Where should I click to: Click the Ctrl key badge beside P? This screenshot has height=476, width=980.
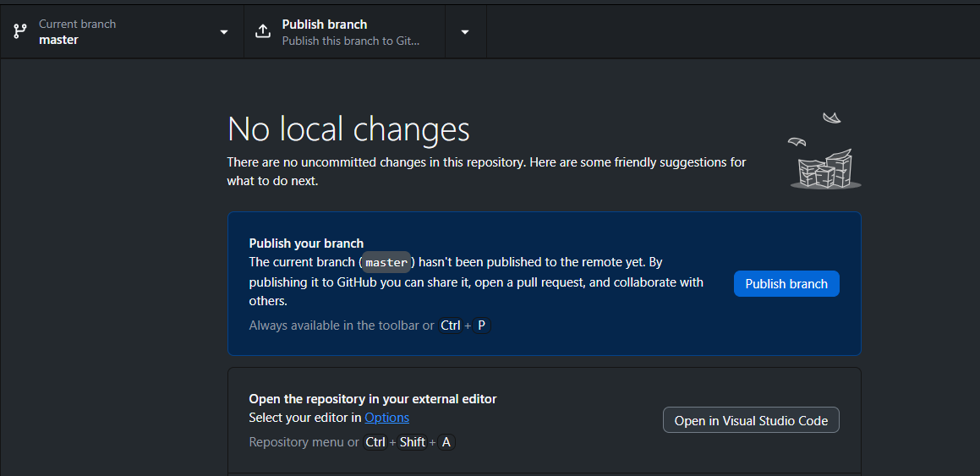(450, 326)
